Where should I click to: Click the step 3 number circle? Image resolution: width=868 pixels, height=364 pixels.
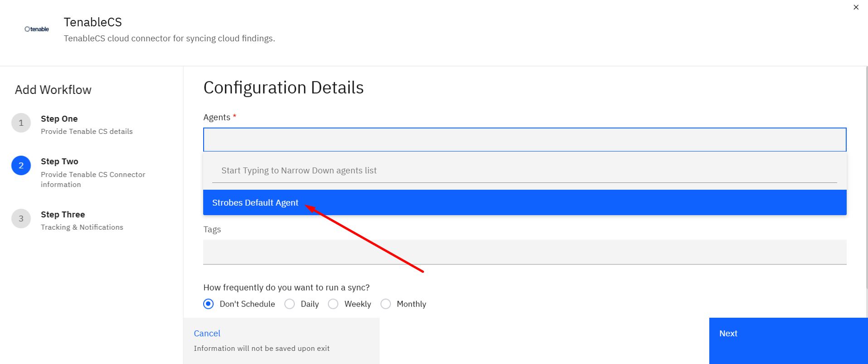(x=21, y=219)
